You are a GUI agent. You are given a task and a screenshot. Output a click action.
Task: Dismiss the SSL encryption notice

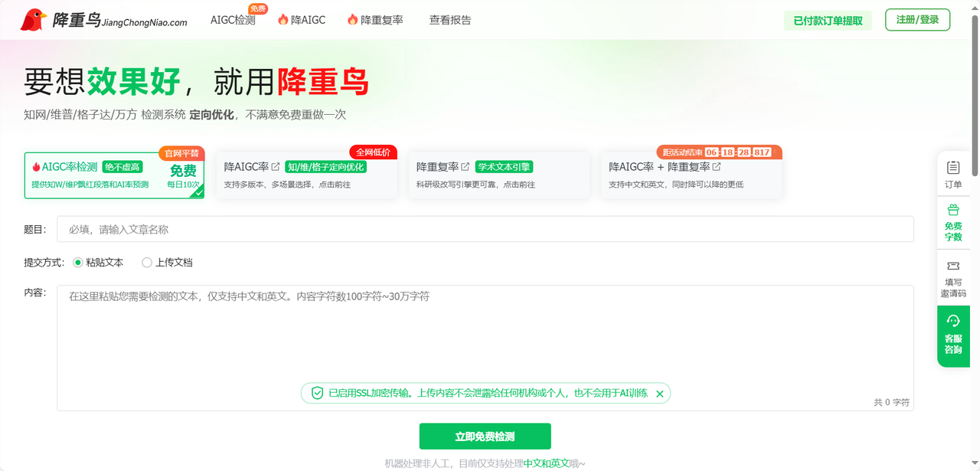pyautogui.click(x=660, y=394)
